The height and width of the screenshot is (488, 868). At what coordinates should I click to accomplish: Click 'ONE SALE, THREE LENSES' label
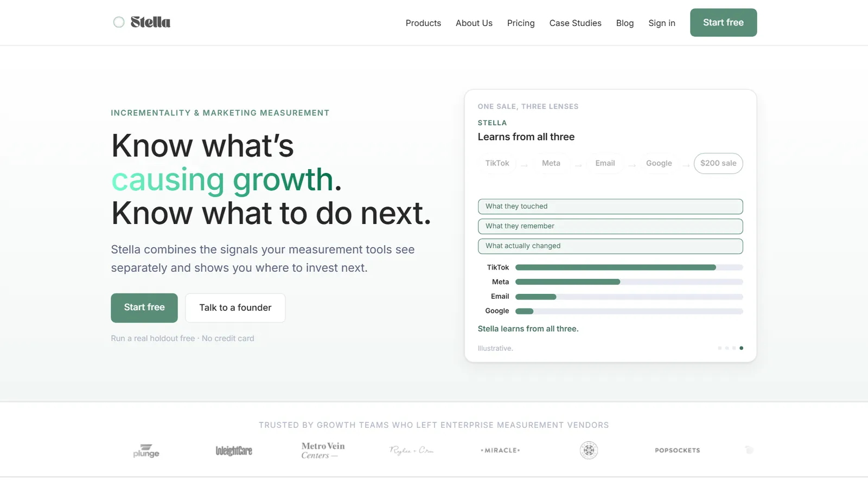528,107
